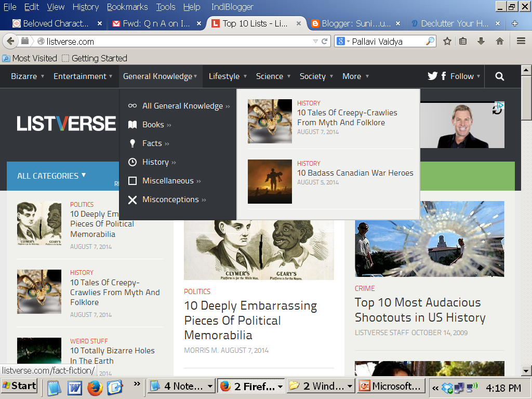Screen dimensions: 532x399
Task: Click the AdChoices icon on the banner ad
Action: 499,105
